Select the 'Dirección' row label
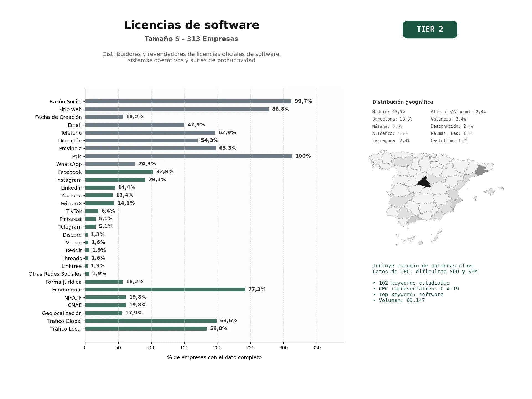The image size is (532, 399). [x=70, y=141]
